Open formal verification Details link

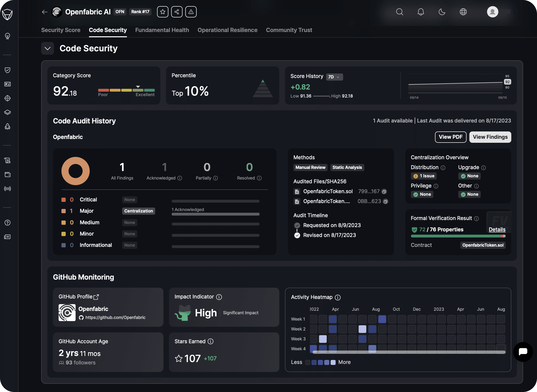497,230
